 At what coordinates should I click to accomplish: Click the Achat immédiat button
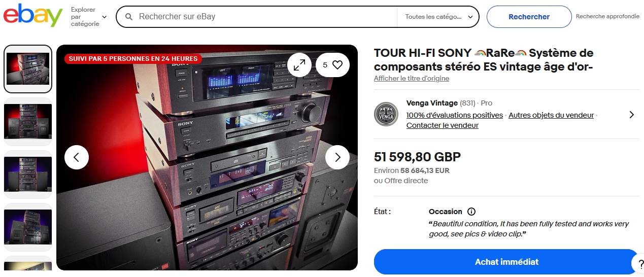pos(506,262)
